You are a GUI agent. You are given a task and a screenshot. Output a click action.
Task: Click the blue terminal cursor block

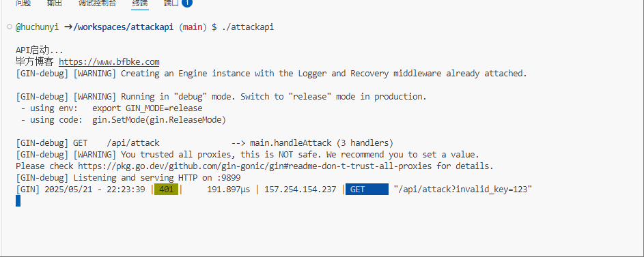[x=18, y=201]
